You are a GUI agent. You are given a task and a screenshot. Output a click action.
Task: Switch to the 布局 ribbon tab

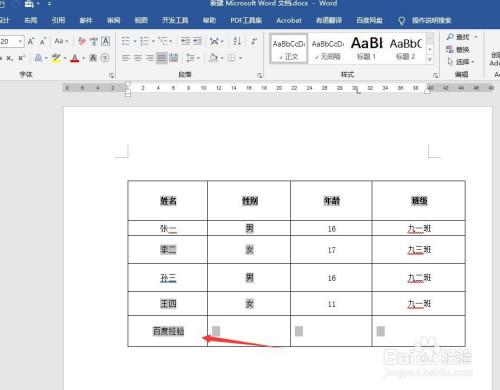pos(31,20)
